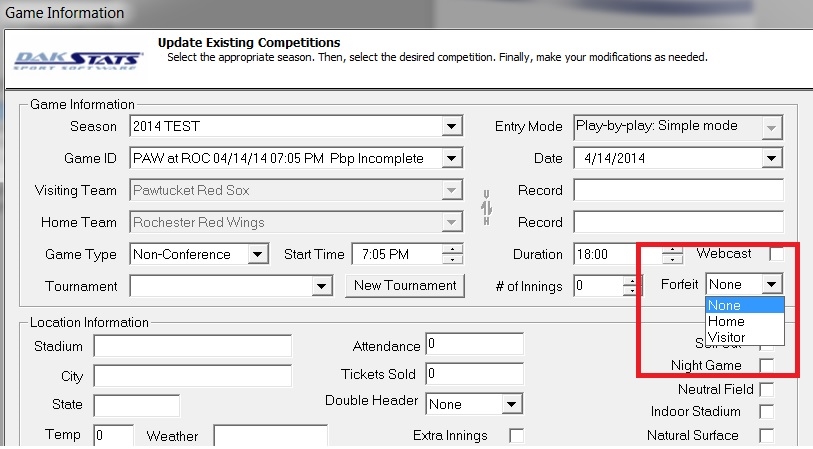Toggle the Night Game checkbox
The image size is (813, 449).
tap(766, 366)
